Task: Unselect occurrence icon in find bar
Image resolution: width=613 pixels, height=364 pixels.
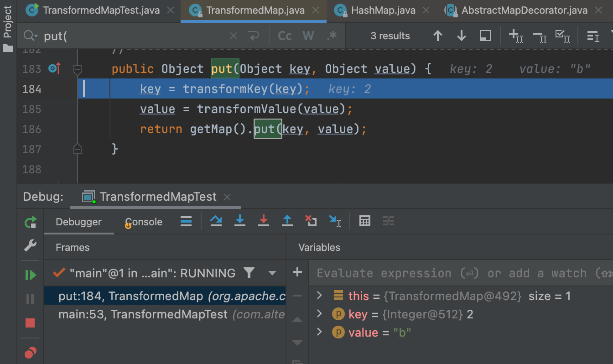Action: [x=540, y=36]
